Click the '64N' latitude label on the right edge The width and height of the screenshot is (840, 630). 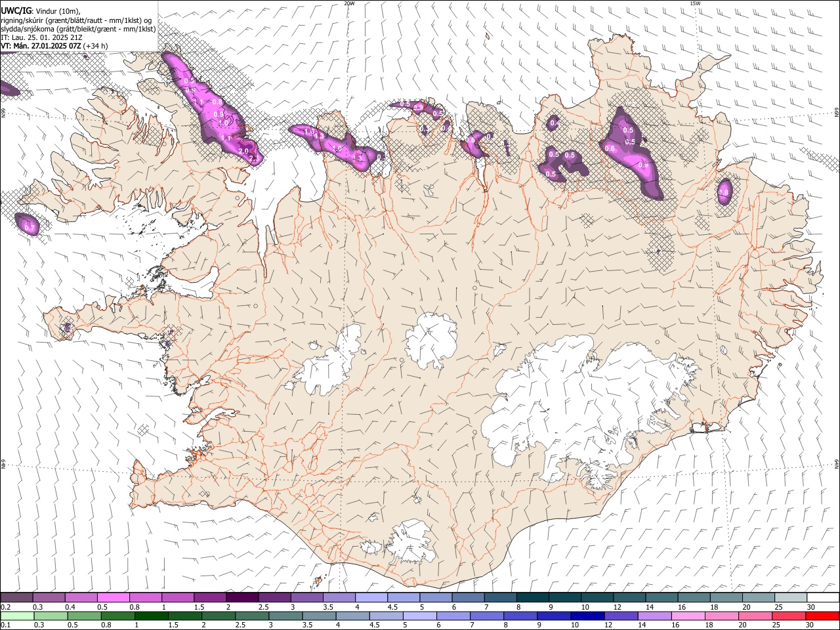837,464
